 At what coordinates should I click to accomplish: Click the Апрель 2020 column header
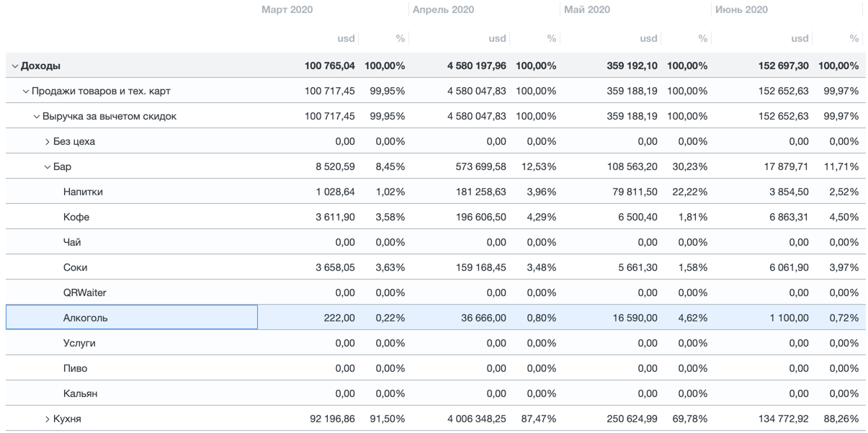click(x=443, y=10)
